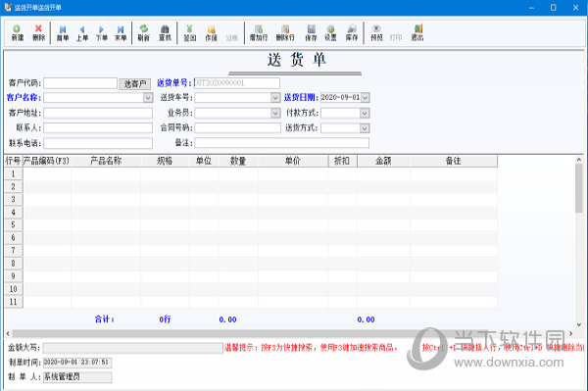Click the 金额大写 field
This screenshot has height=391, width=588.
click(x=132, y=348)
